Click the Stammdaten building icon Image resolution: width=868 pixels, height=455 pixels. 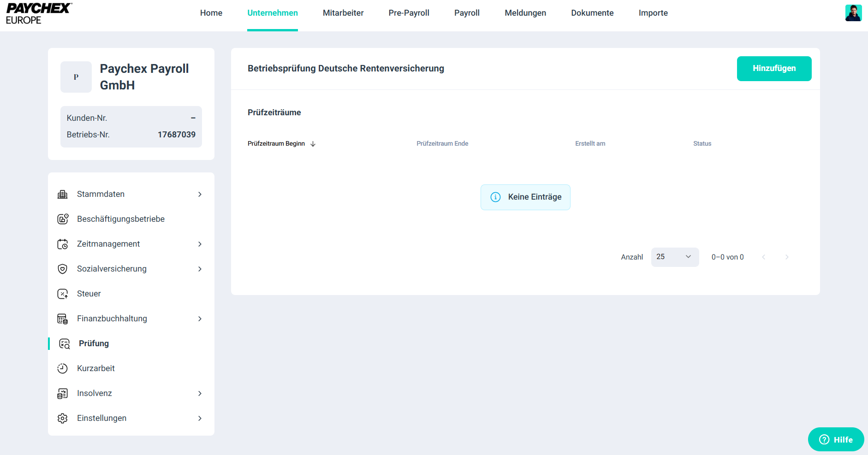62,194
